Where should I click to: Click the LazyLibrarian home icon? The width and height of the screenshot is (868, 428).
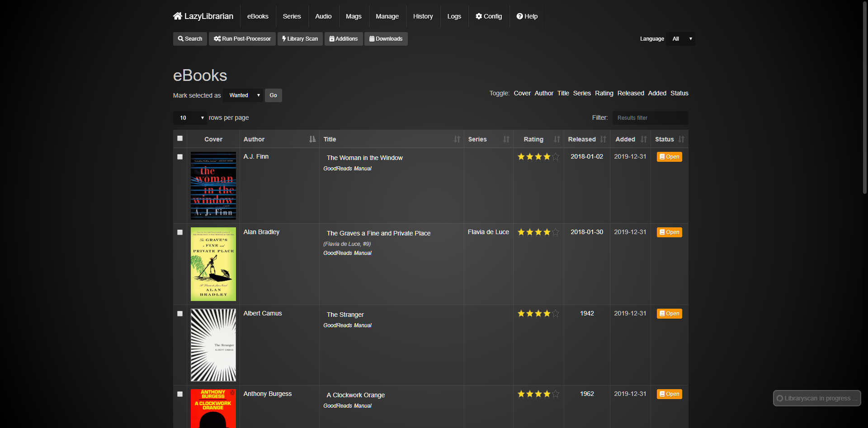pos(177,16)
